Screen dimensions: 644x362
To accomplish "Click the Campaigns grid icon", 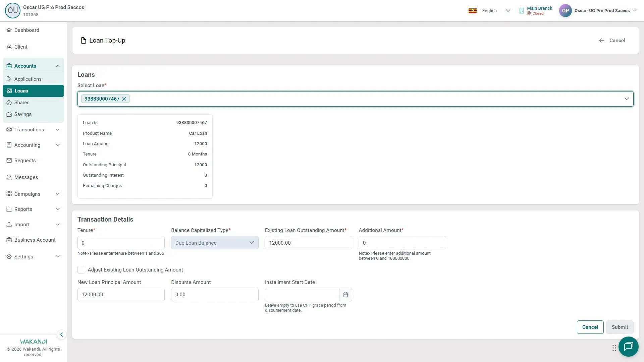I will coord(9,194).
